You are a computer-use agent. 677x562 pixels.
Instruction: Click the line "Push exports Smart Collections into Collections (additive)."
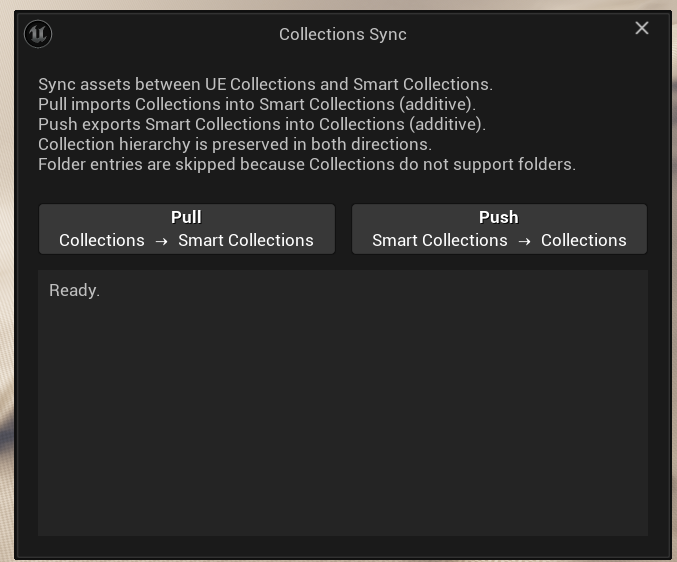pos(262,124)
